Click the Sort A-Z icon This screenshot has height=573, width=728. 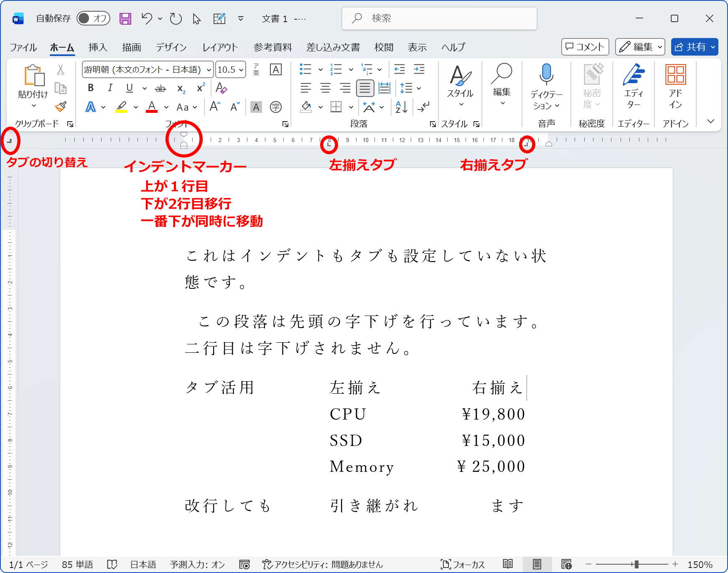401,107
